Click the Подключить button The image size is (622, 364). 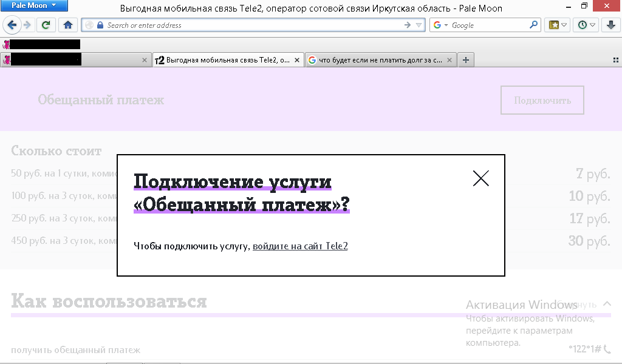click(x=542, y=100)
